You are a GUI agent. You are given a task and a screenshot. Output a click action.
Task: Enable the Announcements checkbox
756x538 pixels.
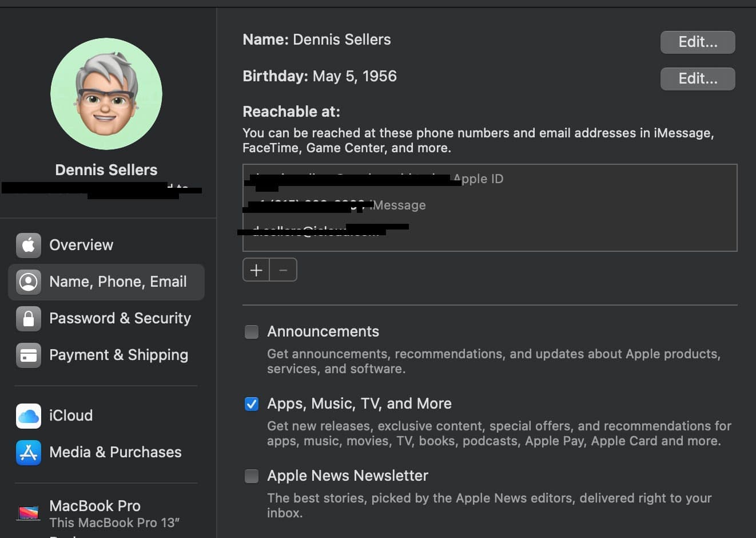pos(252,332)
